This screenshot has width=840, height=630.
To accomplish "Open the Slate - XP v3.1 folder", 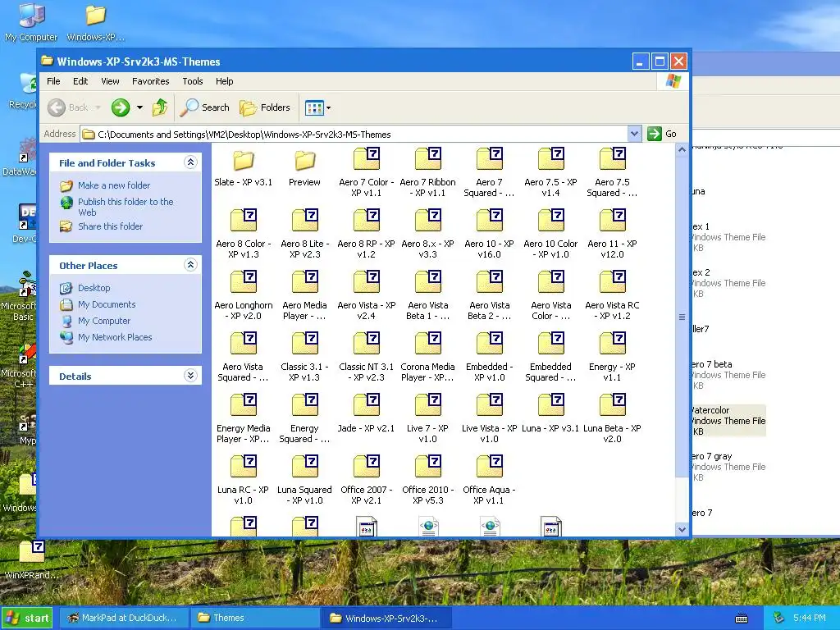I will coord(243,161).
